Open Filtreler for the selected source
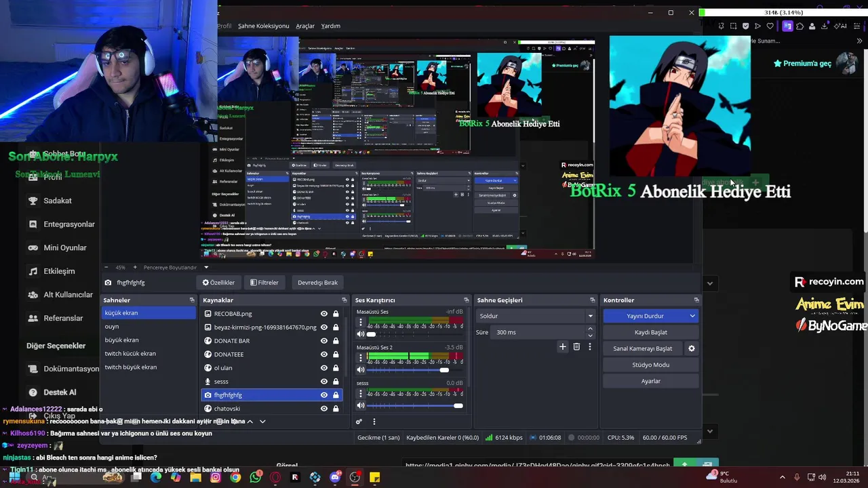 (x=264, y=283)
